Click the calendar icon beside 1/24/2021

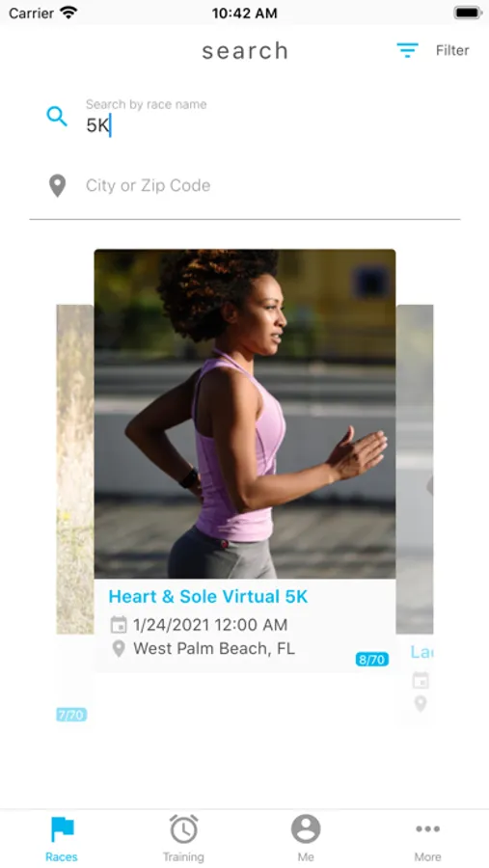tap(119, 625)
